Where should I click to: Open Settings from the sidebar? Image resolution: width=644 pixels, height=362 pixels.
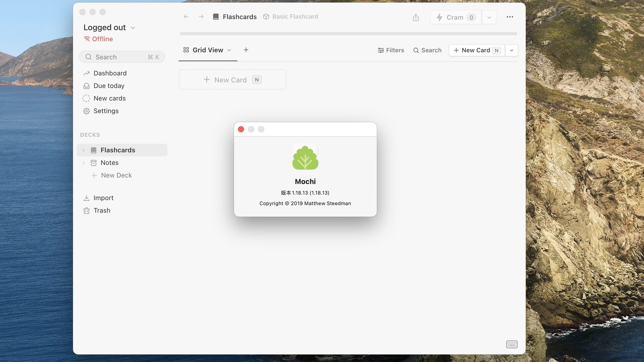106,111
